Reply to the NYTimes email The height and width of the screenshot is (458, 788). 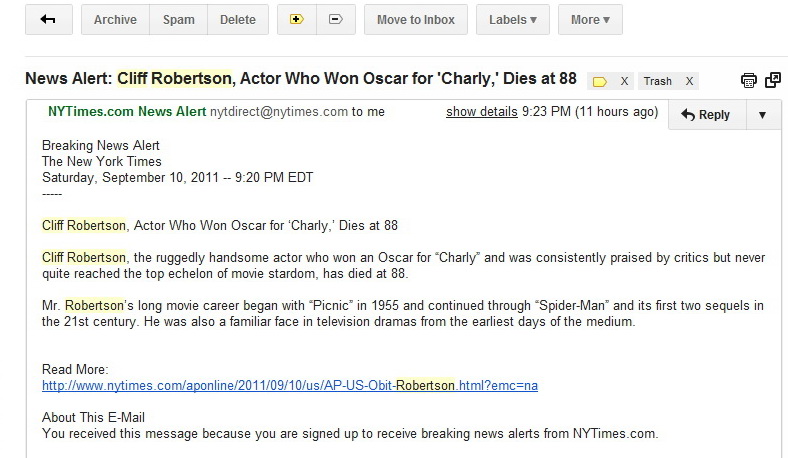click(x=705, y=115)
